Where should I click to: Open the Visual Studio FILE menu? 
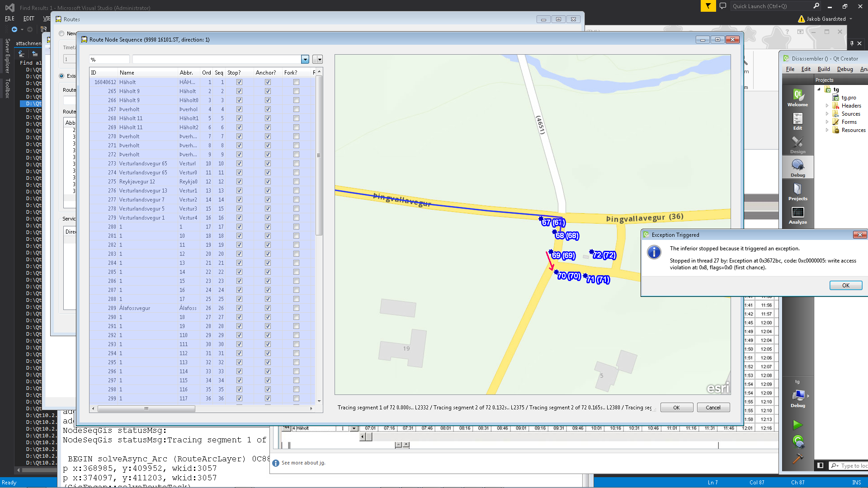(x=9, y=19)
